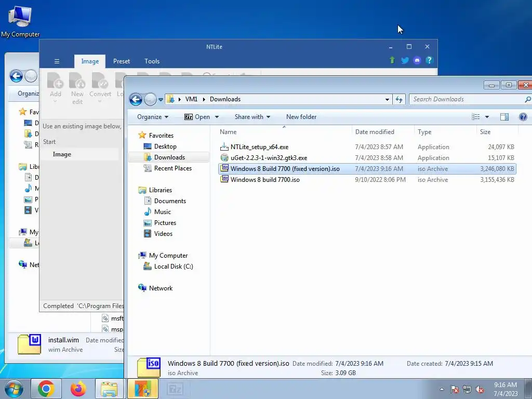
Task: Select Network in navigation pane
Action: (x=161, y=288)
